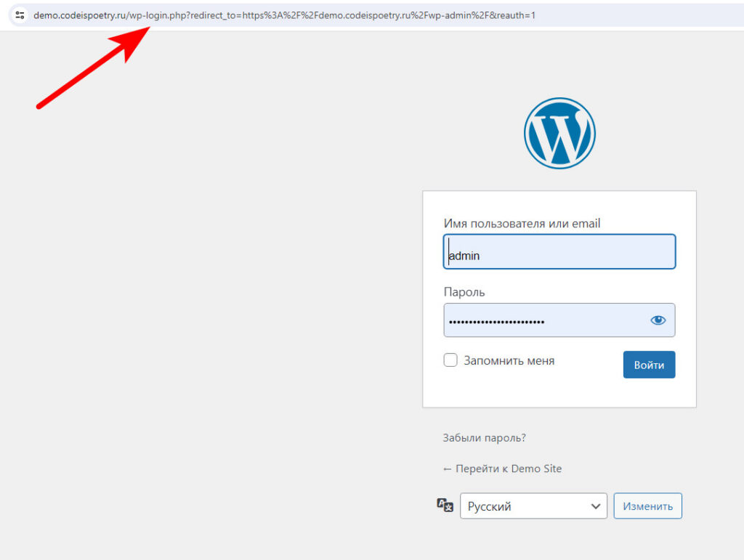Click the language translation icon
The image size is (744, 560).
(445, 505)
